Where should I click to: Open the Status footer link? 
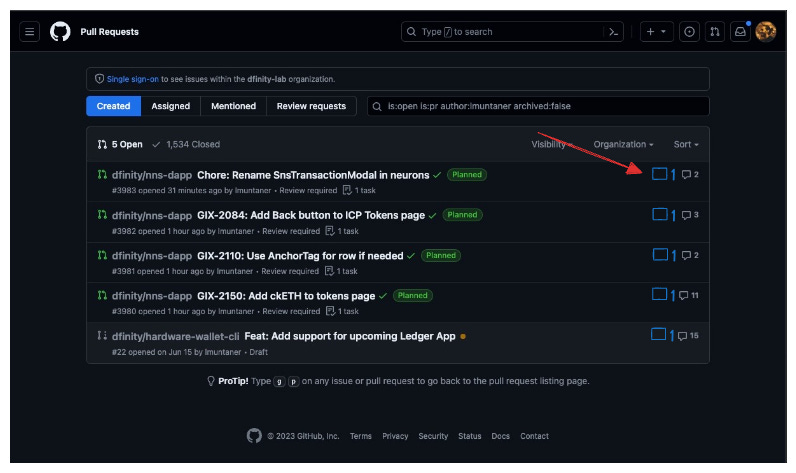pos(470,436)
